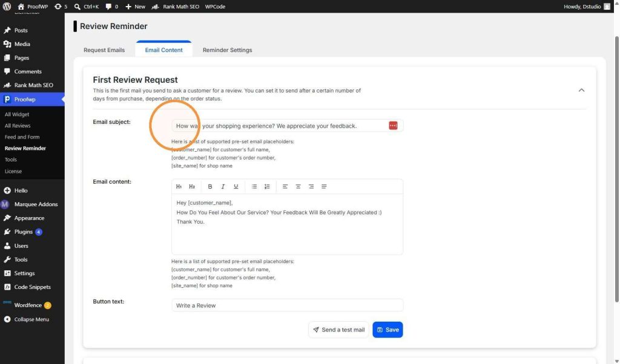Open the All Reviews submenu
The image size is (620, 364).
(18, 126)
